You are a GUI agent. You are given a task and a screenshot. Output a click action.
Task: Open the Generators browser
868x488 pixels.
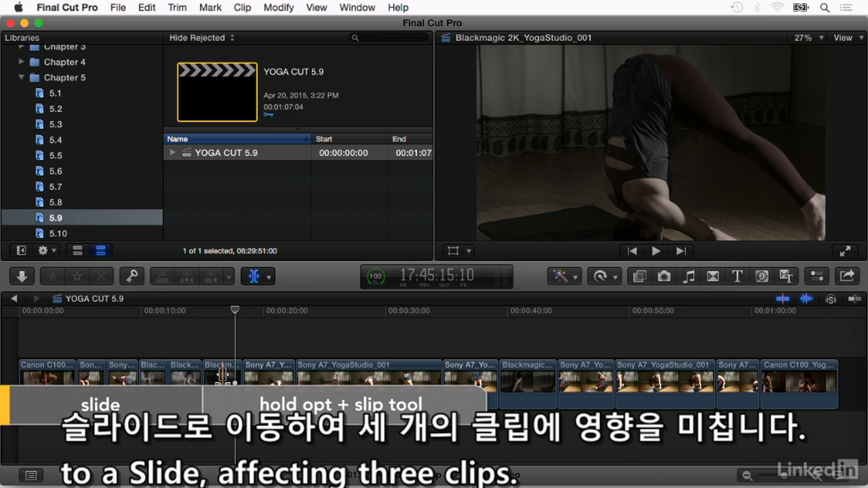[762, 277]
